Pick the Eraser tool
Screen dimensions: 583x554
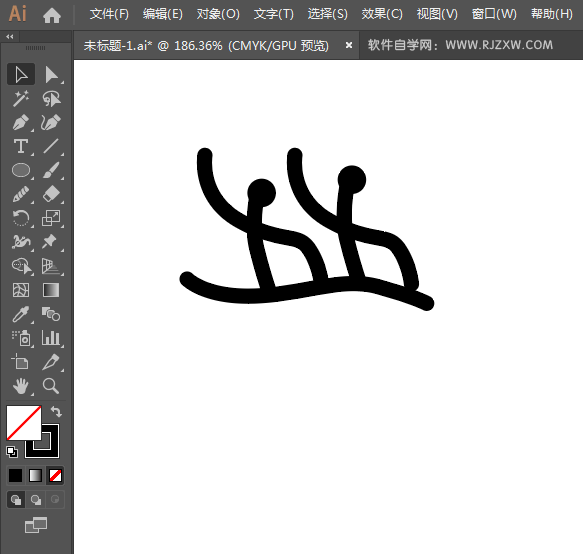click(51, 194)
